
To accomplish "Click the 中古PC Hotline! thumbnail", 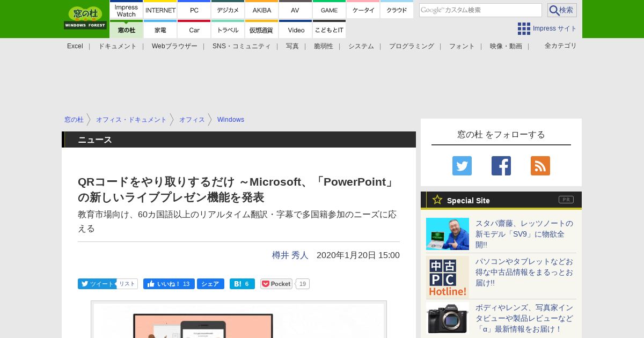I will coord(448,277).
